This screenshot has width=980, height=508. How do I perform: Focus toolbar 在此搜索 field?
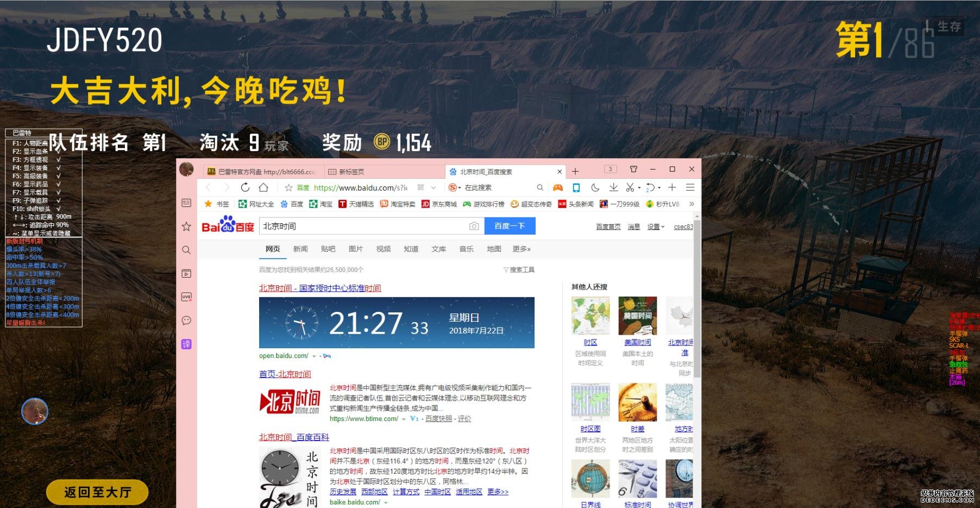pyautogui.click(x=499, y=187)
